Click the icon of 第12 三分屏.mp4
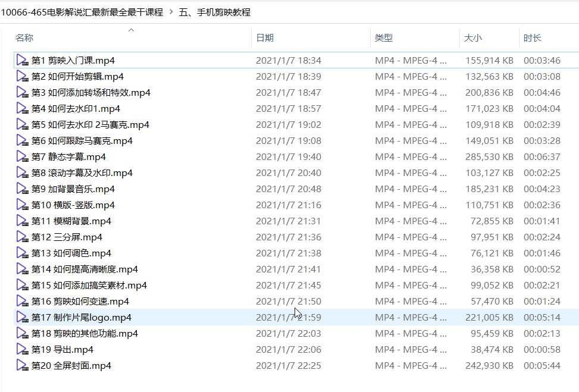 pyautogui.click(x=22, y=237)
